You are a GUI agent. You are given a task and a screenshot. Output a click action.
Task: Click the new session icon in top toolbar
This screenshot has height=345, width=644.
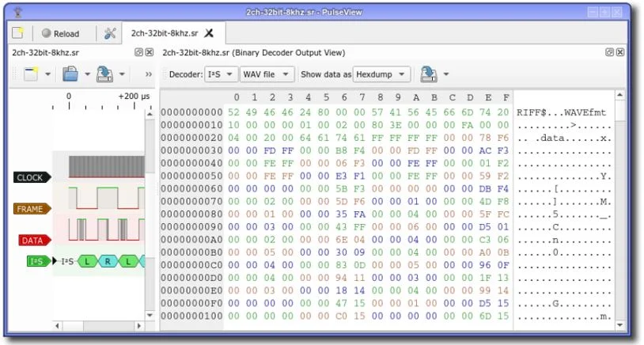[18, 33]
